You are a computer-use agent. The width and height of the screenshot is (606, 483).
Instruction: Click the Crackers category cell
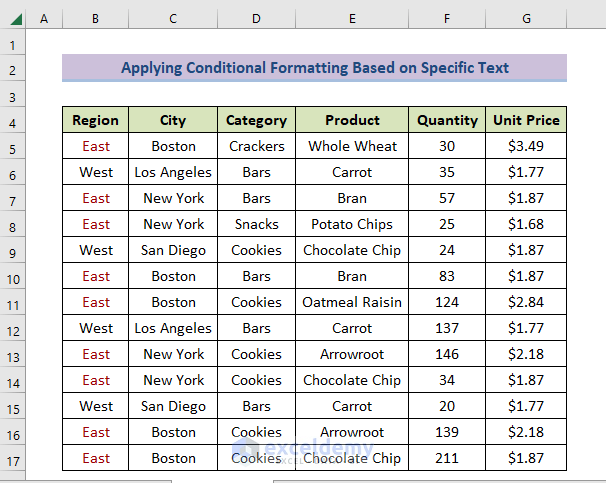256,146
